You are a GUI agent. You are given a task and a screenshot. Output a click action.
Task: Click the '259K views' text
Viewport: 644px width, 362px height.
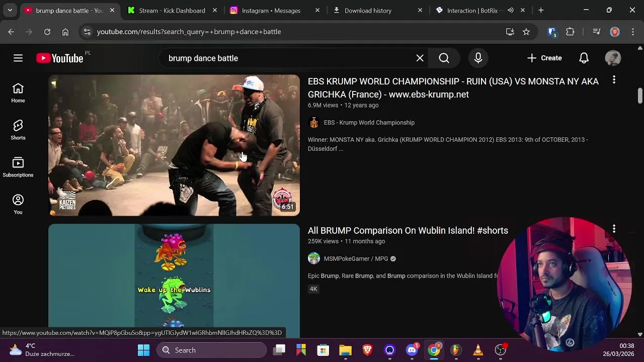pyautogui.click(x=323, y=241)
